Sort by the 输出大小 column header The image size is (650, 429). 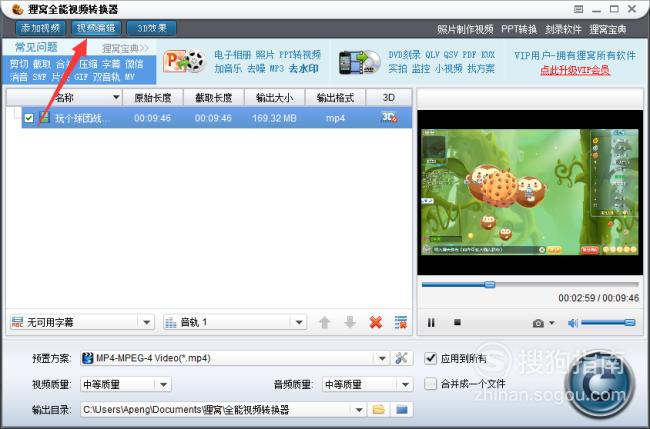click(x=274, y=98)
